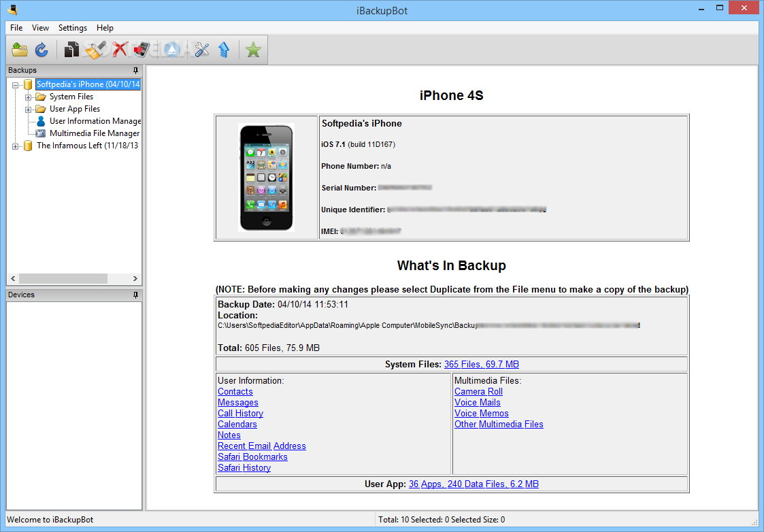Image resolution: width=764 pixels, height=532 pixels.
Task: Click the duplicate backup pages icon
Action: pos(71,49)
